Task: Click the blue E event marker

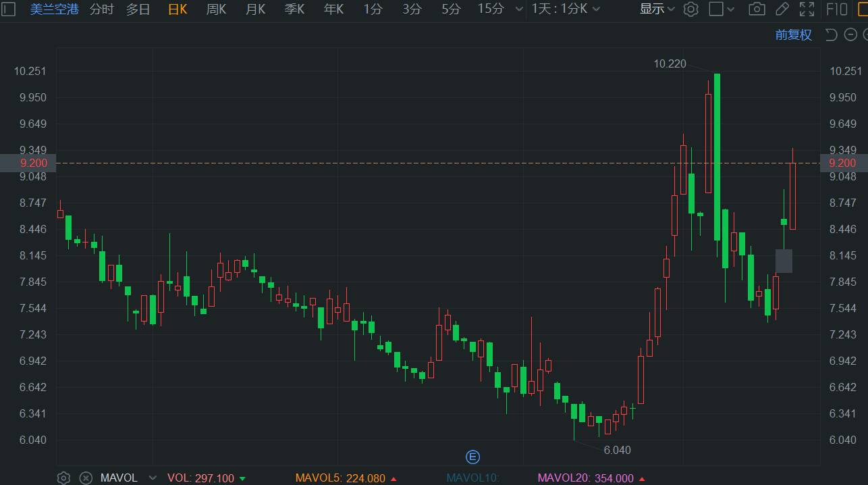Action: 472,457
